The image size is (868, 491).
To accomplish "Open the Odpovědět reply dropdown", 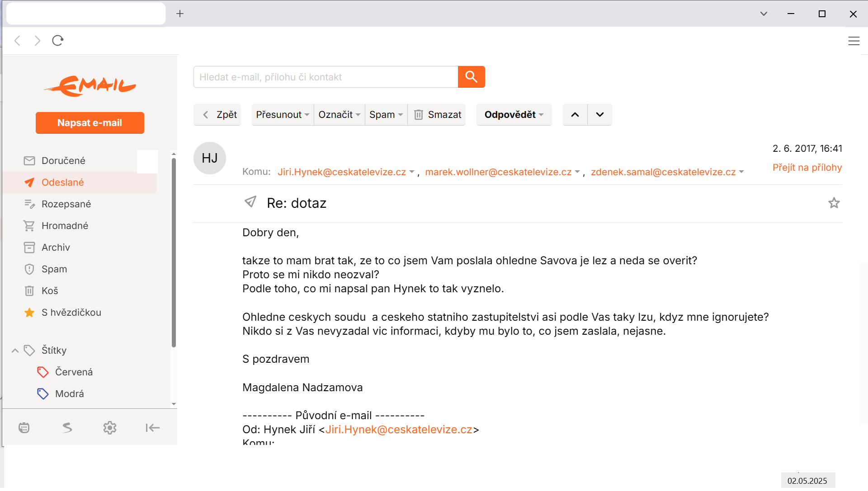I will point(514,115).
